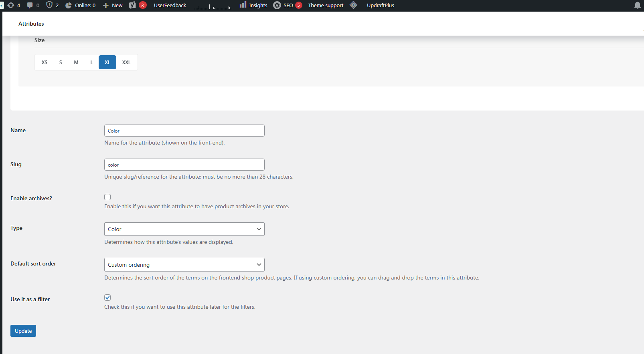This screenshot has width=644, height=354.
Task: Click 'Determines how this attribute's values' text
Action: tap(169, 242)
